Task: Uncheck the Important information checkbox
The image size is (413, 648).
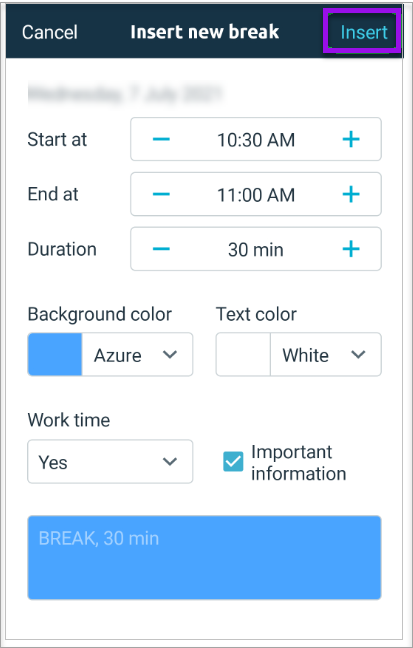Action: click(233, 462)
